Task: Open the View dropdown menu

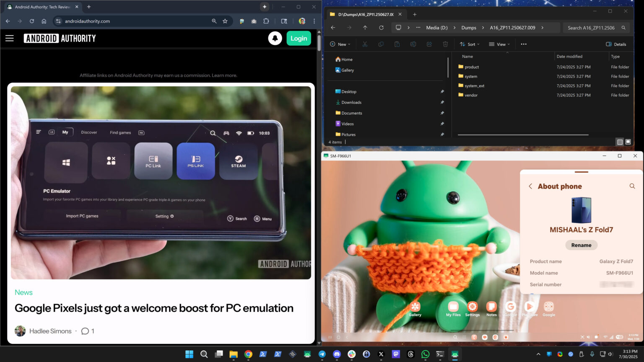Action: click(499, 44)
